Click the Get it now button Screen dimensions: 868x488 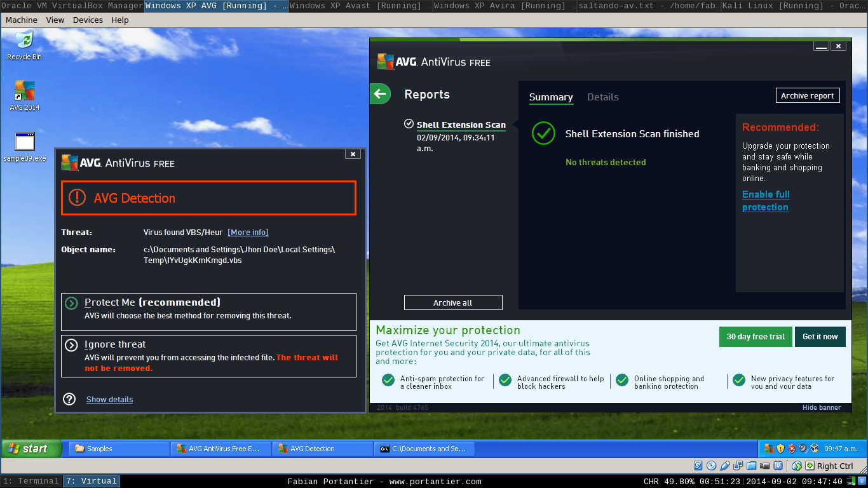pos(820,337)
